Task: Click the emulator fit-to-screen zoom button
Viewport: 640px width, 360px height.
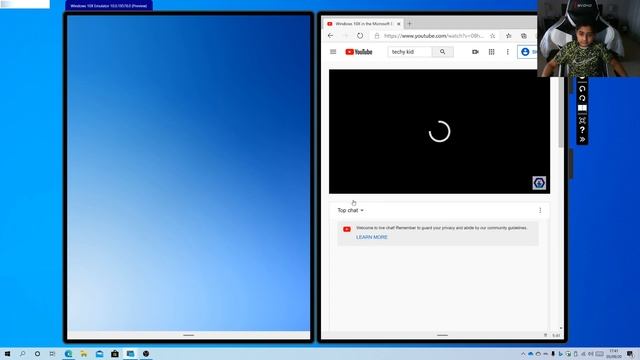Action: (582, 120)
